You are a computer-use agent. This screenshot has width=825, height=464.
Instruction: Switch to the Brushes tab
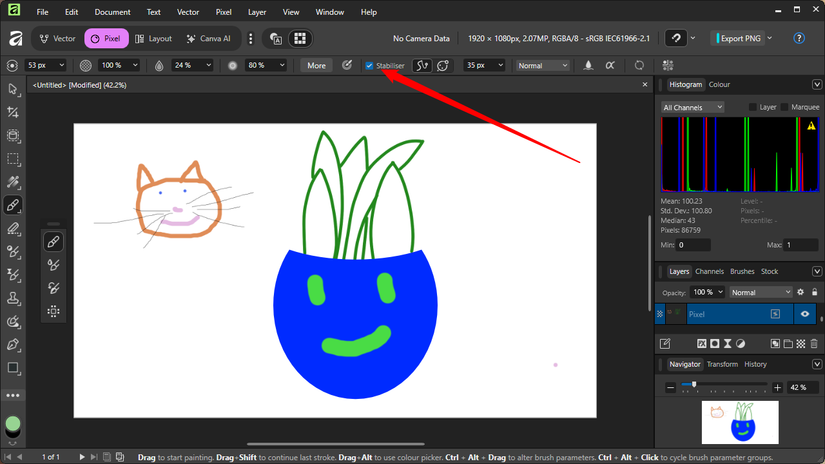point(742,271)
